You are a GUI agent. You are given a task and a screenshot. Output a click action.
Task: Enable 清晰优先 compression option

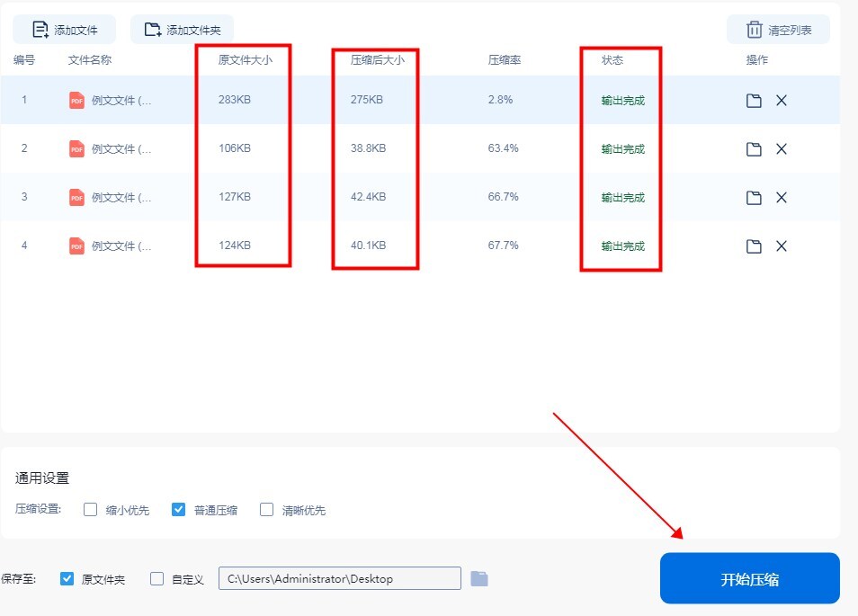(266, 510)
